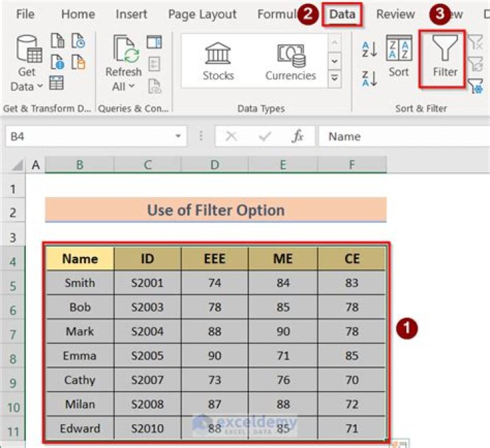Screen dimensions: 490x448
Task: Switch to the Home tab
Action: tap(78, 14)
